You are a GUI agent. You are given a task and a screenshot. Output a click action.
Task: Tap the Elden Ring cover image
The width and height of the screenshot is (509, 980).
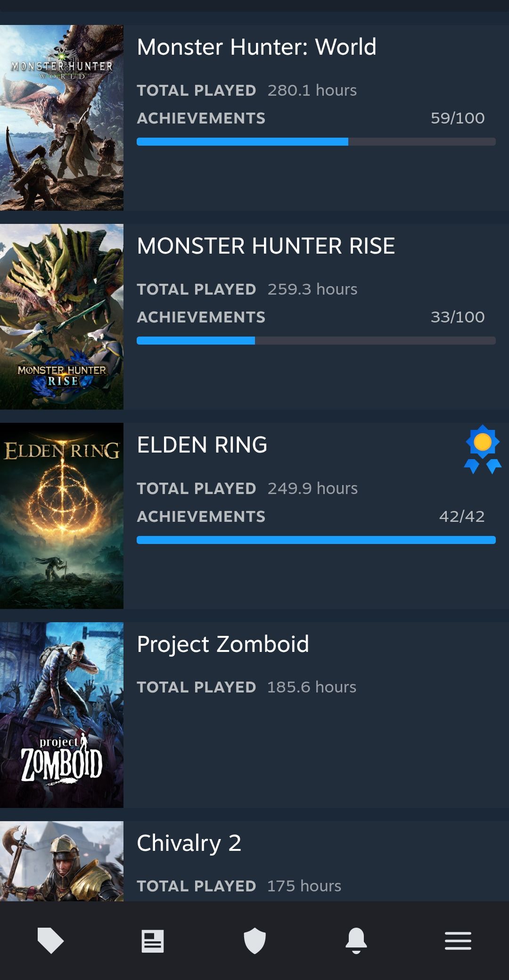tap(62, 516)
